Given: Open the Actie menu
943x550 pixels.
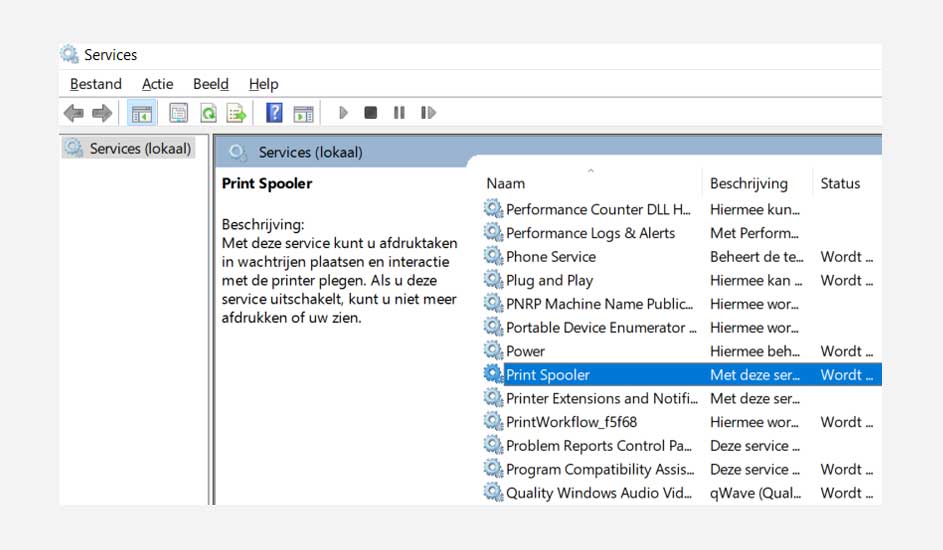Looking at the screenshot, I should [157, 84].
